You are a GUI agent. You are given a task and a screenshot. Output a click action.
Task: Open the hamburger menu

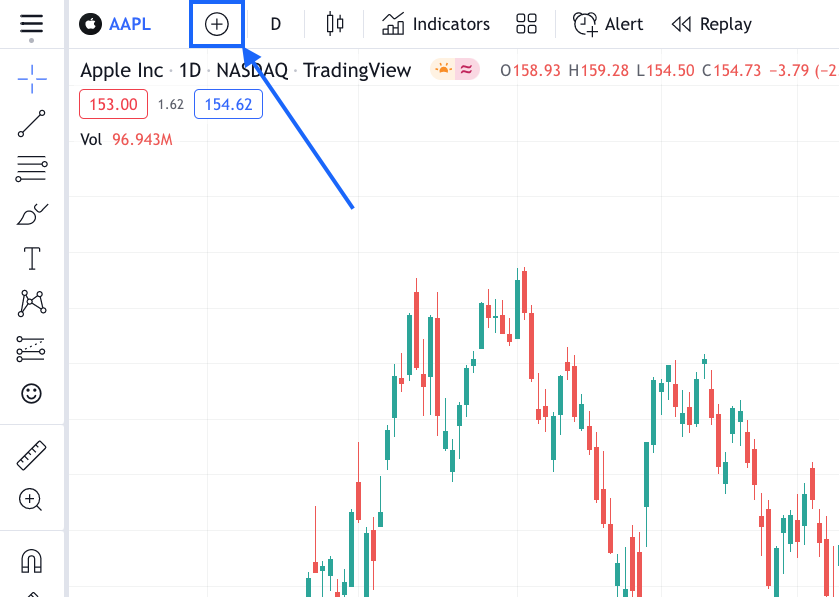[31, 23]
